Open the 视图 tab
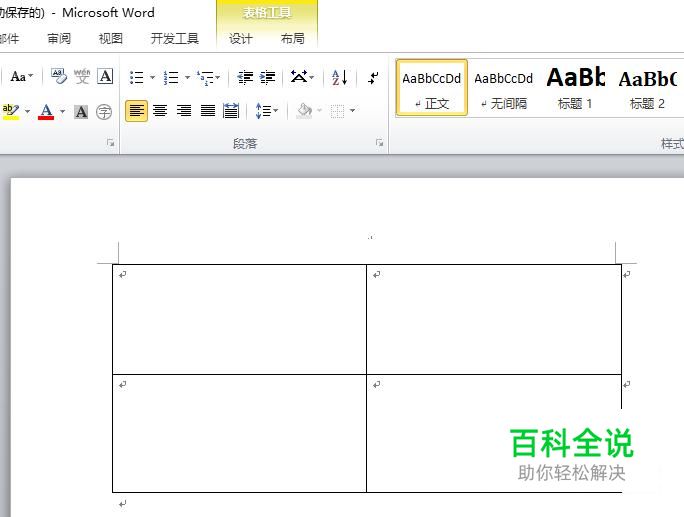 point(110,39)
